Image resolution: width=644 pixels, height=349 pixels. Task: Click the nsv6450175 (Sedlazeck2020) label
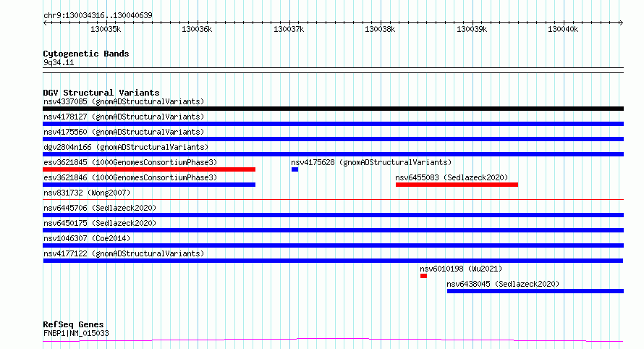pyautogui.click(x=100, y=223)
